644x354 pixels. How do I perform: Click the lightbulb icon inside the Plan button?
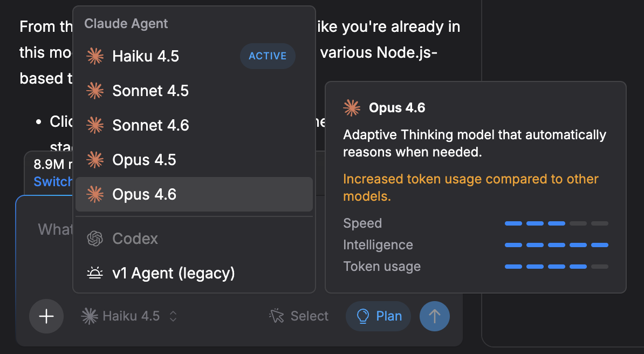click(x=362, y=316)
